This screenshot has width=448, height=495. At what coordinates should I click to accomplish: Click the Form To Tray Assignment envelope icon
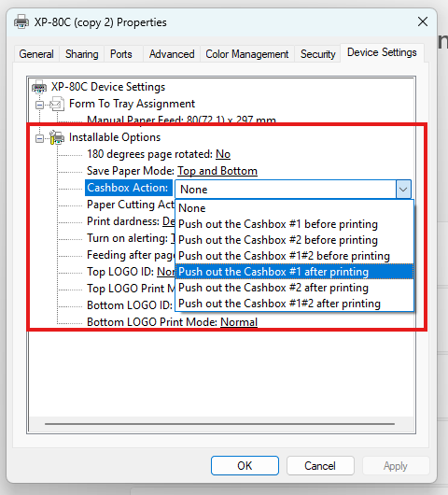click(57, 104)
